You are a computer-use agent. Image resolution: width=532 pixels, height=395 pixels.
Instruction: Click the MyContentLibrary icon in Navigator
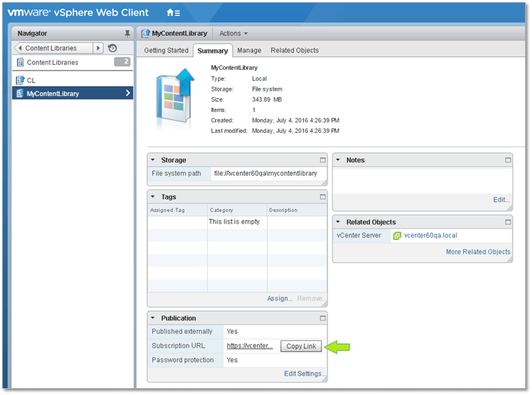coord(20,93)
